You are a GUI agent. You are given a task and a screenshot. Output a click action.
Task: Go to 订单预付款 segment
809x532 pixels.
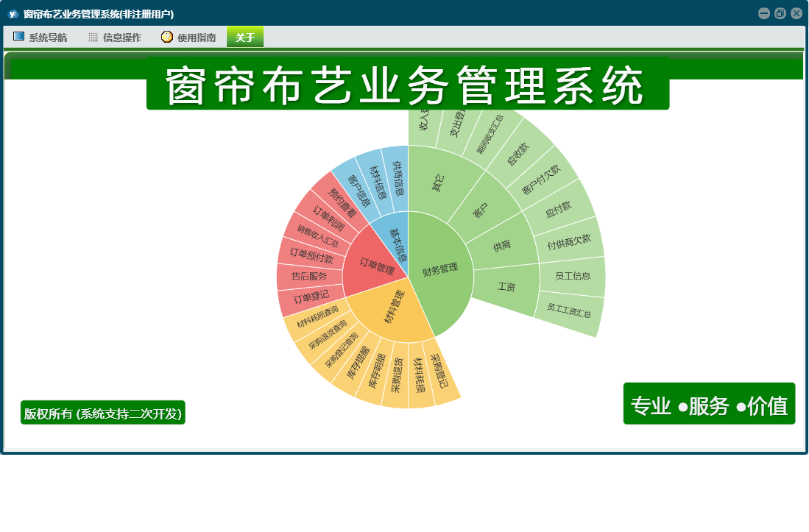(311, 255)
